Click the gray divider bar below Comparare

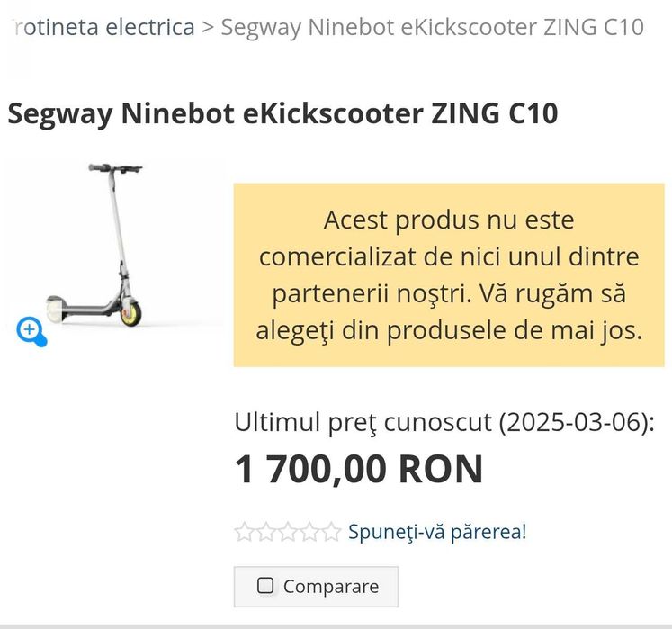pos(336,626)
